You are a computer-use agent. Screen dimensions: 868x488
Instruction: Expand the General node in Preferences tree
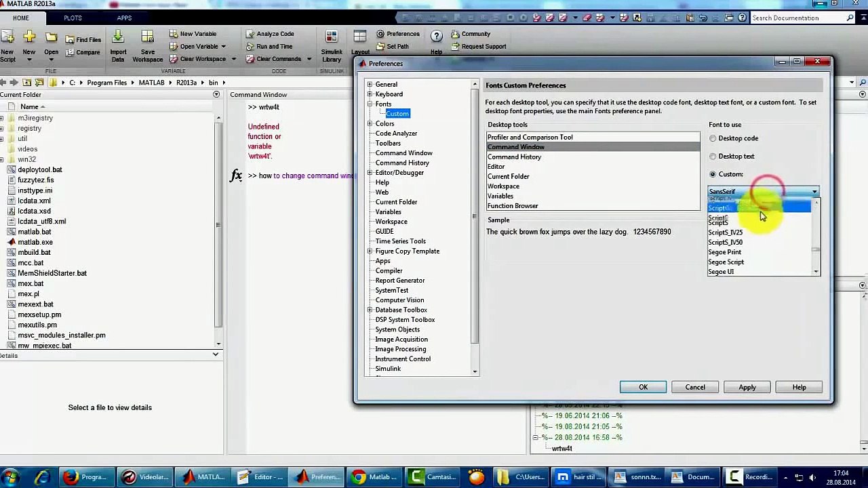point(370,84)
